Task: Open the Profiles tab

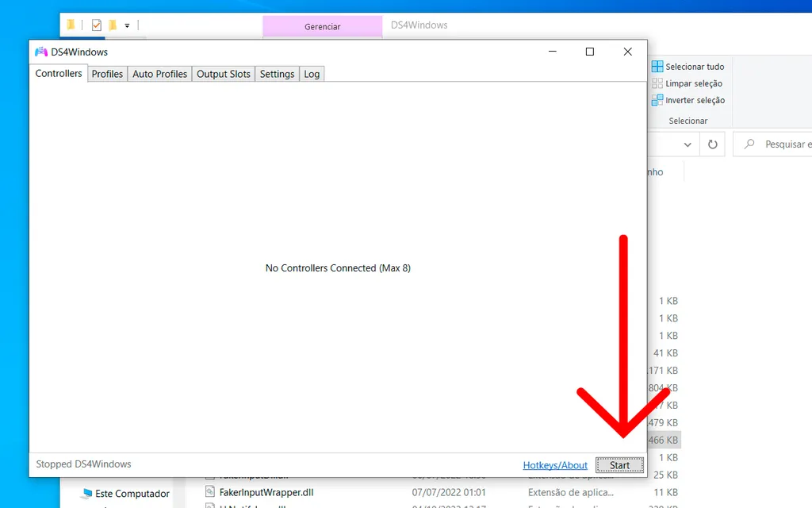Action: pos(107,74)
